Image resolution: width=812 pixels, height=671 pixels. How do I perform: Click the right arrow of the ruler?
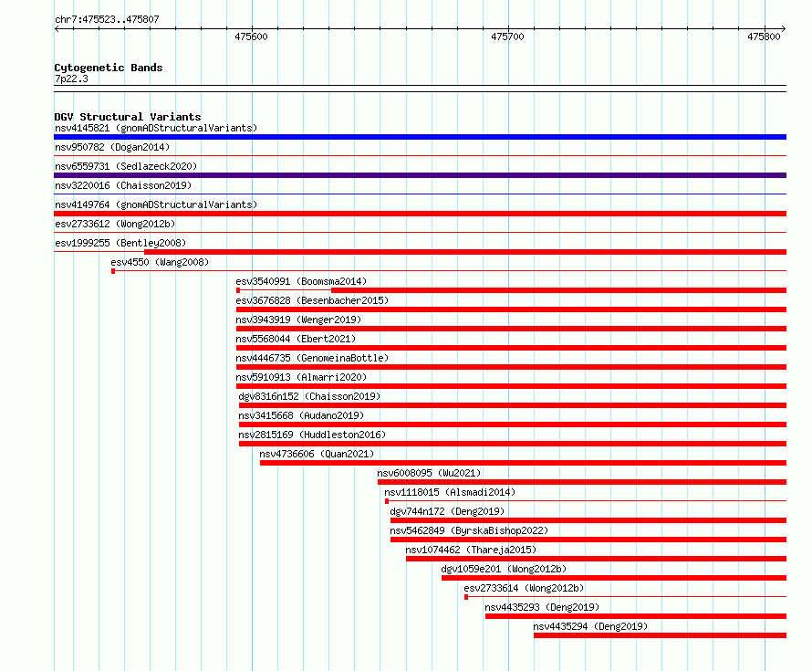tap(784, 29)
